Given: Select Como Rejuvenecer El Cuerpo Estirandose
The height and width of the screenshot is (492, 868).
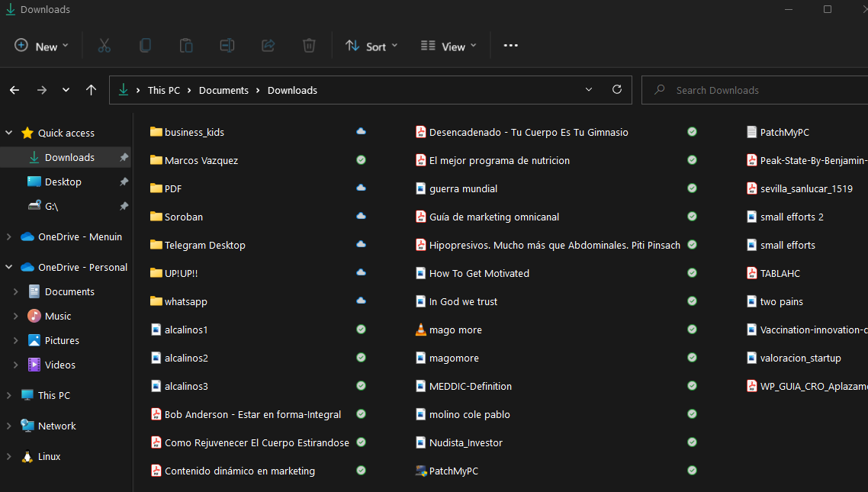Looking at the screenshot, I should pos(249,442).
